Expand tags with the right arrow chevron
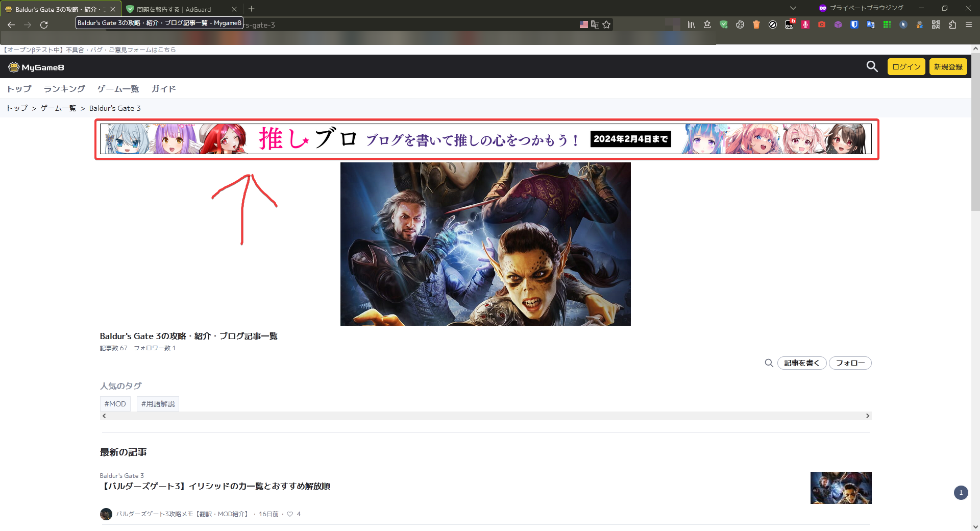 tap(867, 416)
